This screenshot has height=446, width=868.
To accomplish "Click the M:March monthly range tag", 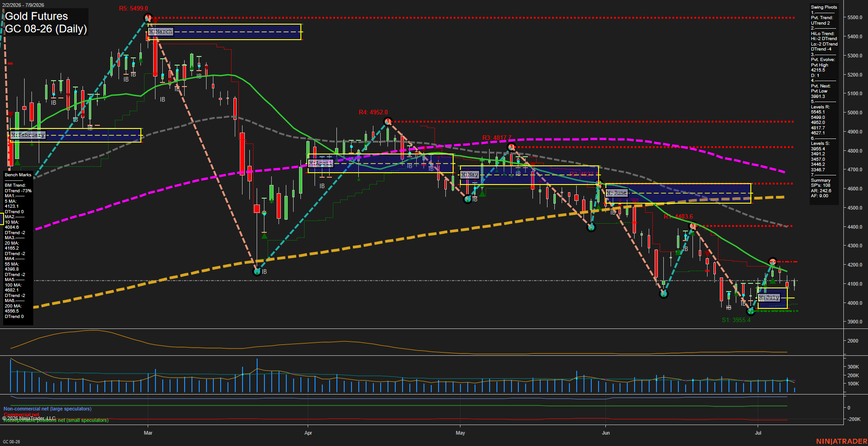I will tap(161, 32).
